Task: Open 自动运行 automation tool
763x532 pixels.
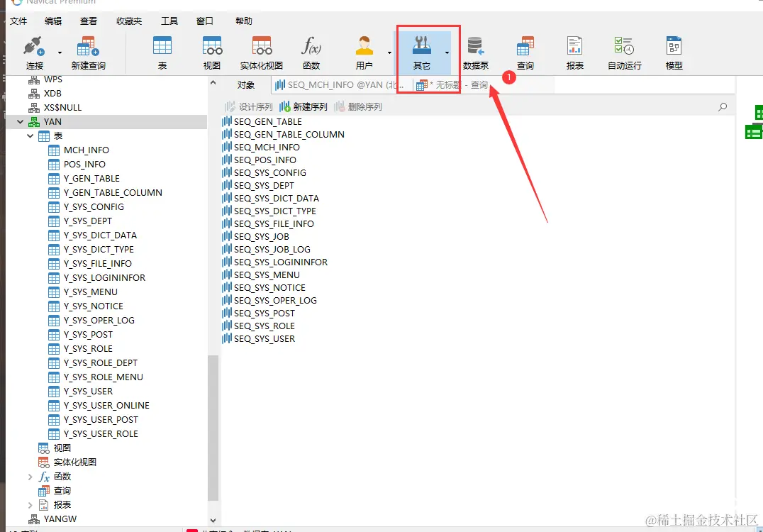Action: point(624,52)
